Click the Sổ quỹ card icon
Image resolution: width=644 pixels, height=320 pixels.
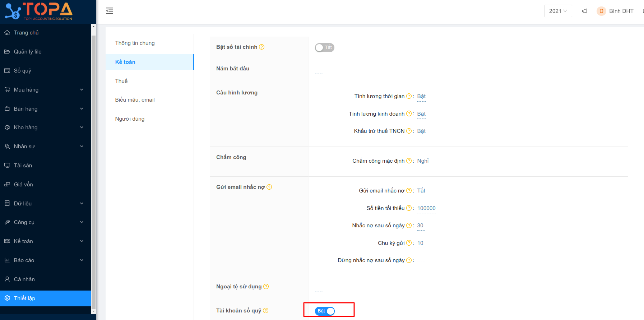pyautogui.click(x=7, y=71)
